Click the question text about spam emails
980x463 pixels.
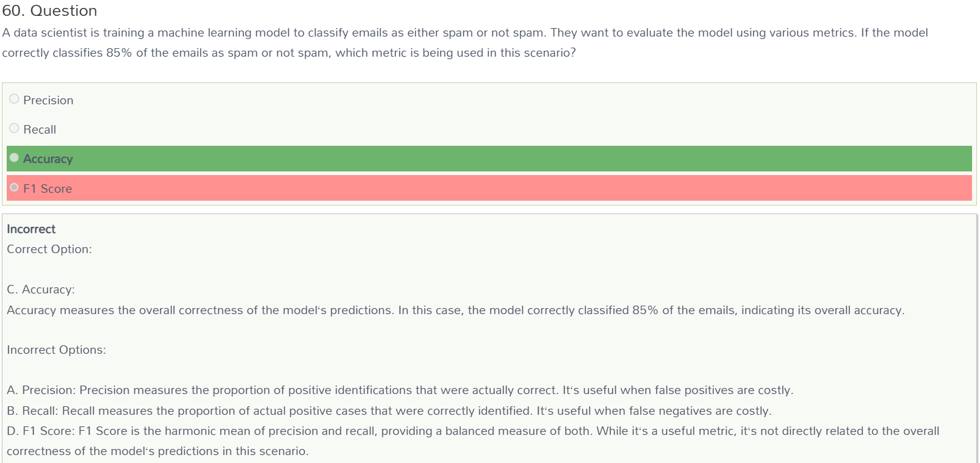[465, 43]
